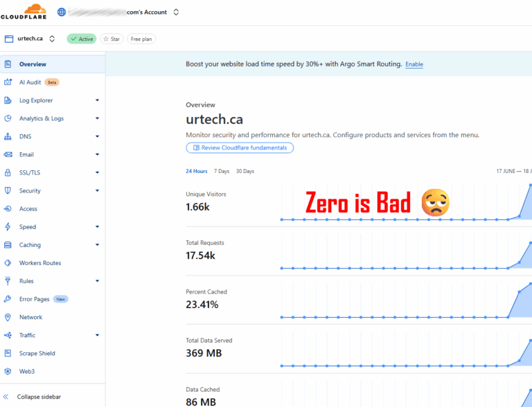The image size is (532, 407).
Task: Switch to the 7 Days tab
Action: click(222, 171)
